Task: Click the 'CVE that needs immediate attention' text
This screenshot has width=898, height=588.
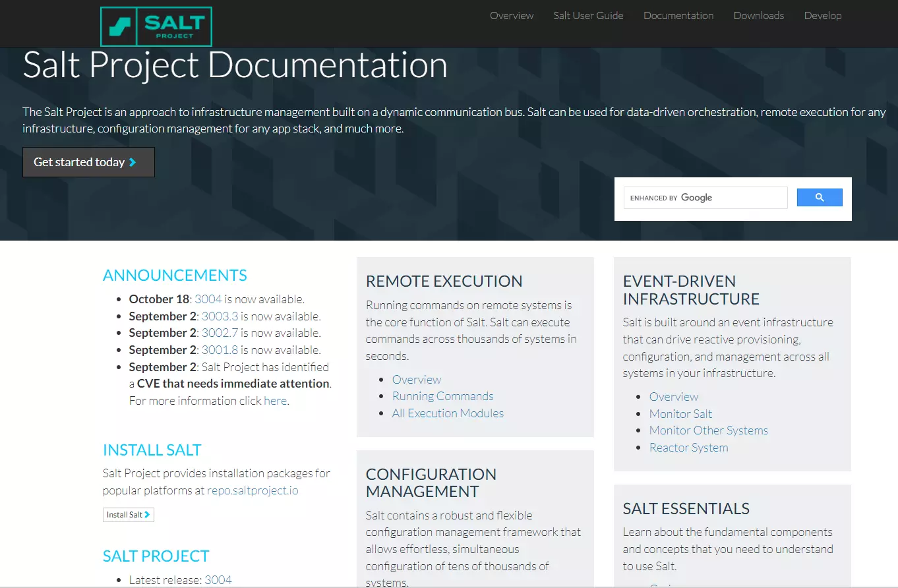Action: click(233, 384)
